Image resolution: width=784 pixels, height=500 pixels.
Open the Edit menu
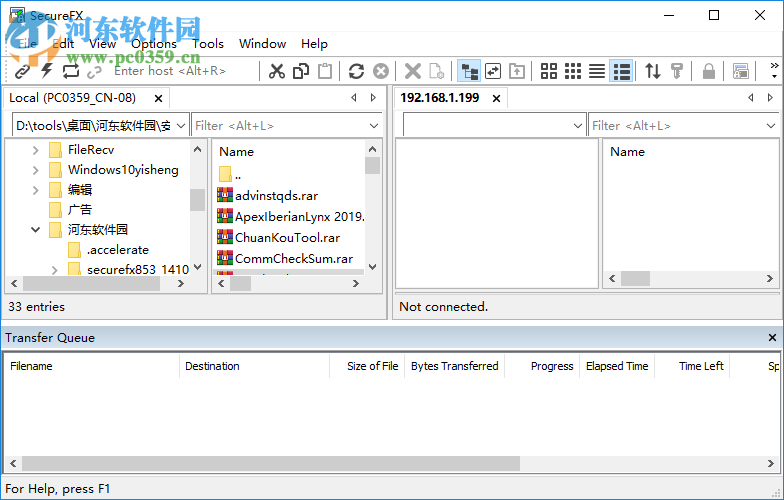pyautogui.click(x=63, y=44)
